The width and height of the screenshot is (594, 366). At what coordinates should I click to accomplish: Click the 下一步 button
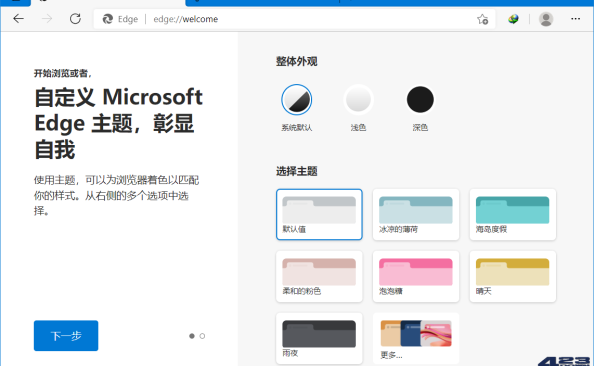66,336
